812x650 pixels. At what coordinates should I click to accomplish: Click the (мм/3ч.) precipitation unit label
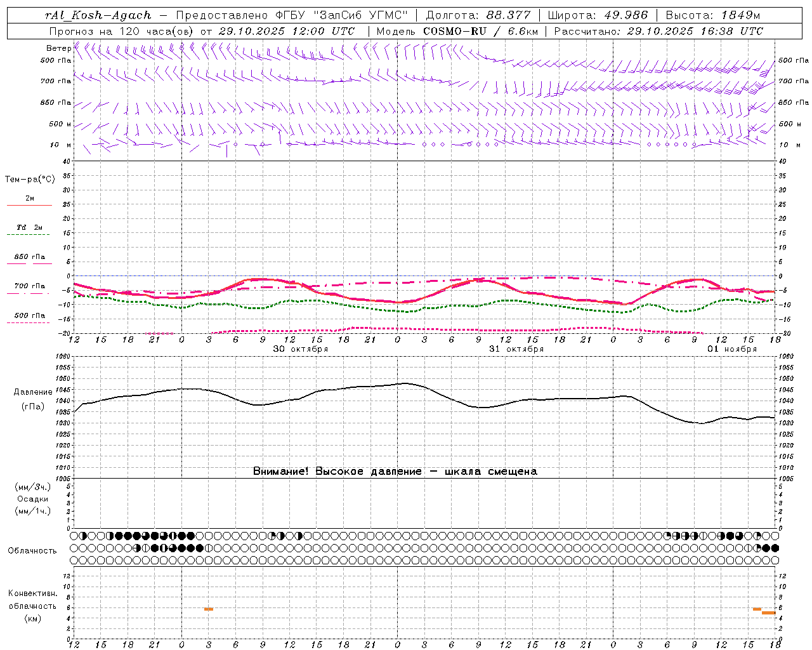pyautogui.click(x=33, y=487)
